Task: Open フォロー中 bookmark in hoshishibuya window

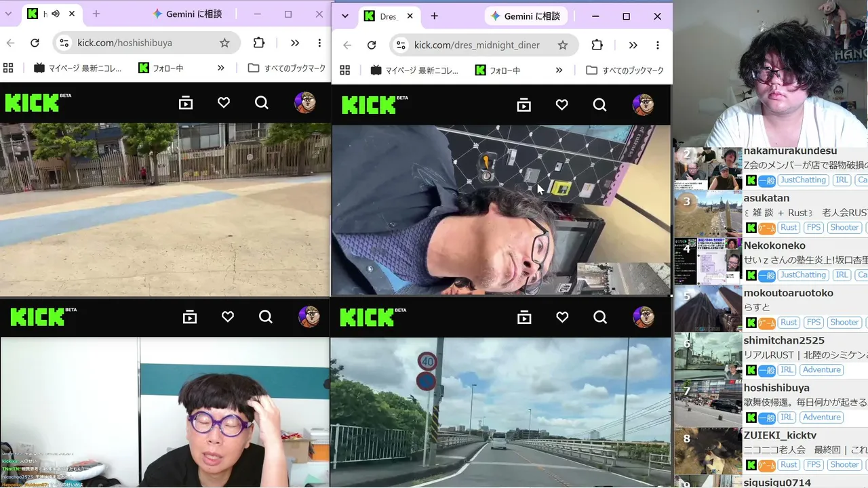Action: pyautogui.click(x=160, y=68)
